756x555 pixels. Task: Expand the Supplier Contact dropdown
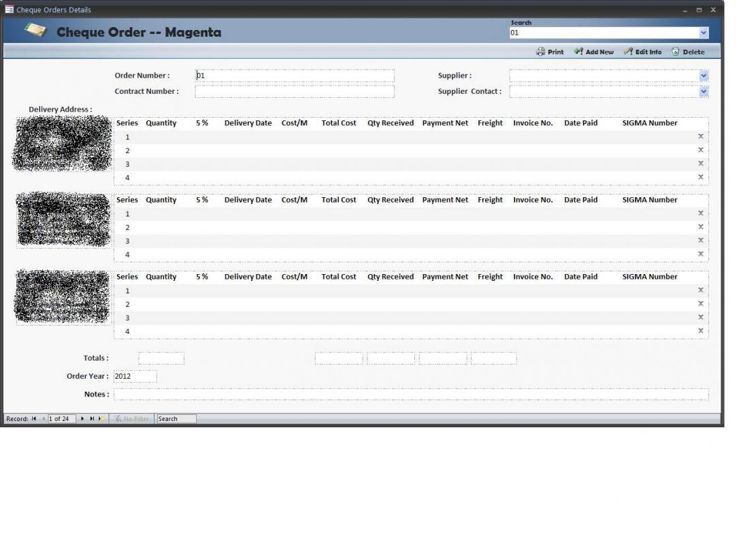coord(704,92)
